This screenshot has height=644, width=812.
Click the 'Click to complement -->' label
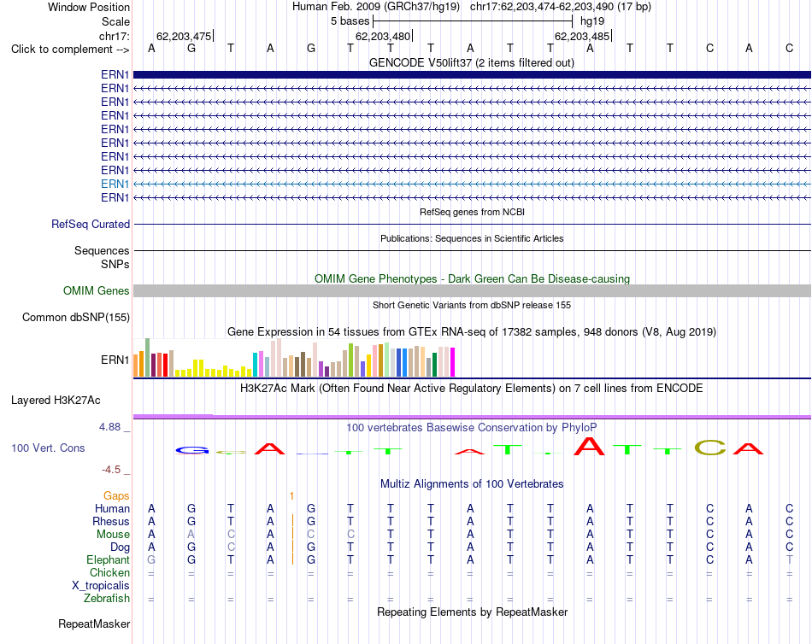pos(70,50)
